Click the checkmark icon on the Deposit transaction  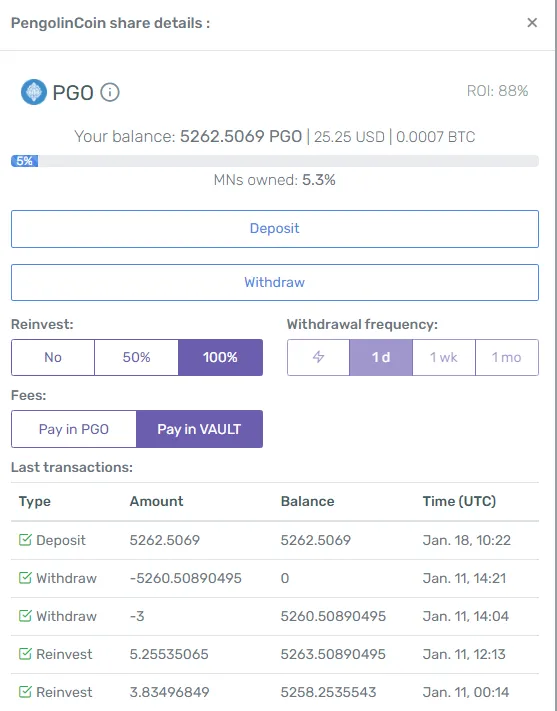(25, 540)
